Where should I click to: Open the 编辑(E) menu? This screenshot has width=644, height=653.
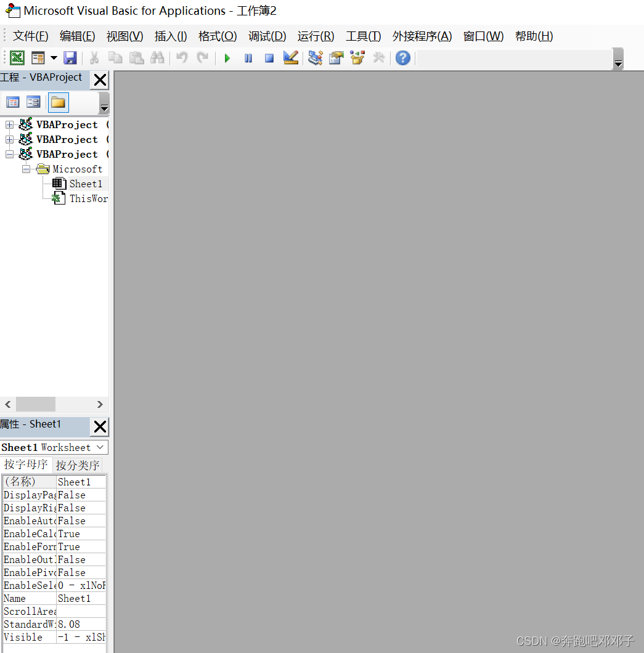(78, 36)
